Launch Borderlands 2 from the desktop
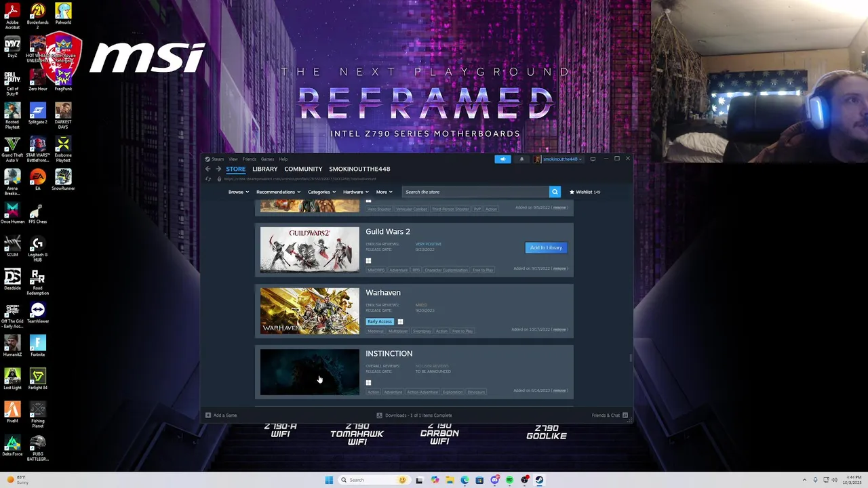Image resolution: width=868 pixels, height=488 pixels. [37, 15]
